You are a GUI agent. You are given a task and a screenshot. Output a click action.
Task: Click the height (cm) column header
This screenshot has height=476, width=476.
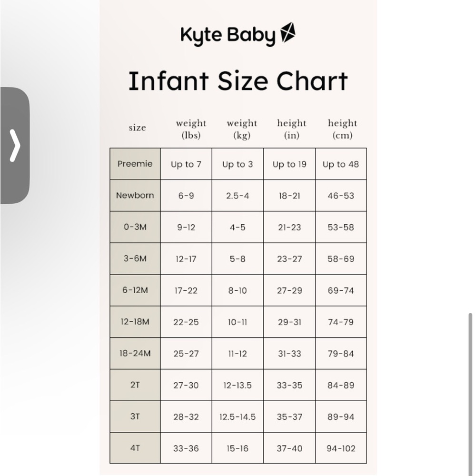tap(342, 129)
